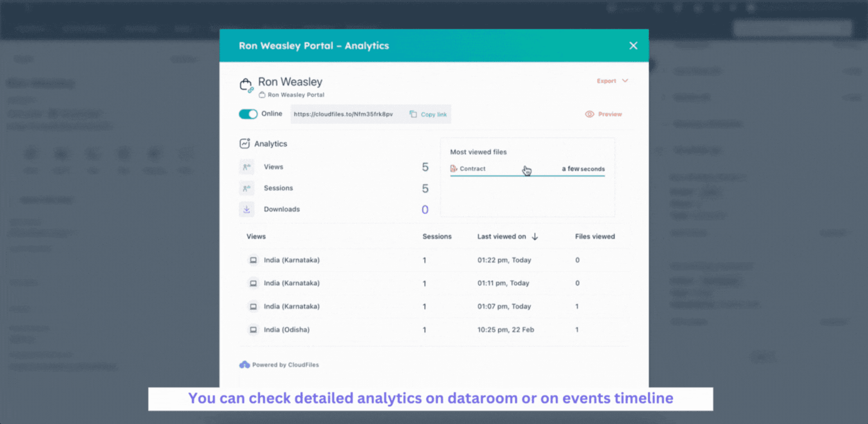Copy link for the portal URL
Screen dimensions: 868x424
(428, 114)
